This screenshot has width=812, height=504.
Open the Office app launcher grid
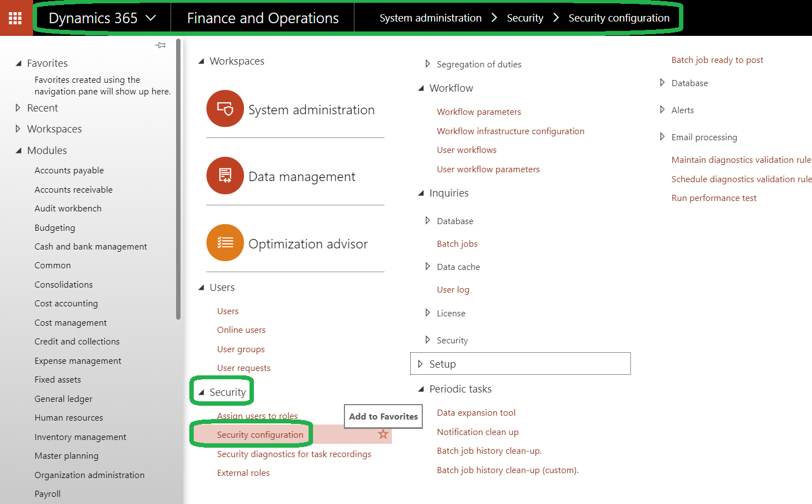coord(16,17)
